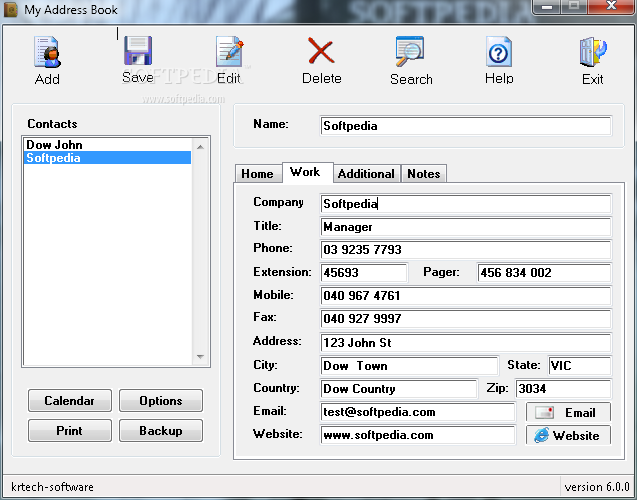
Task: Click the City field
Action: pos(409,366)
